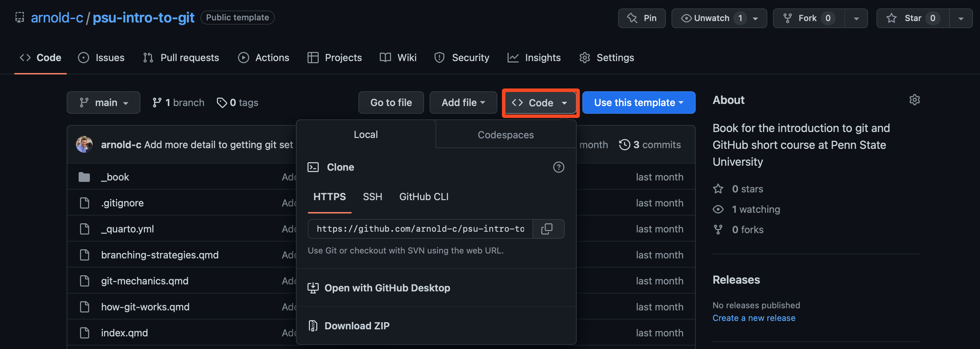This screenshot has width=980, height=349.
Task: Select the SSH clone protocol
Action: pyautogui.click(x=372, y=197)
